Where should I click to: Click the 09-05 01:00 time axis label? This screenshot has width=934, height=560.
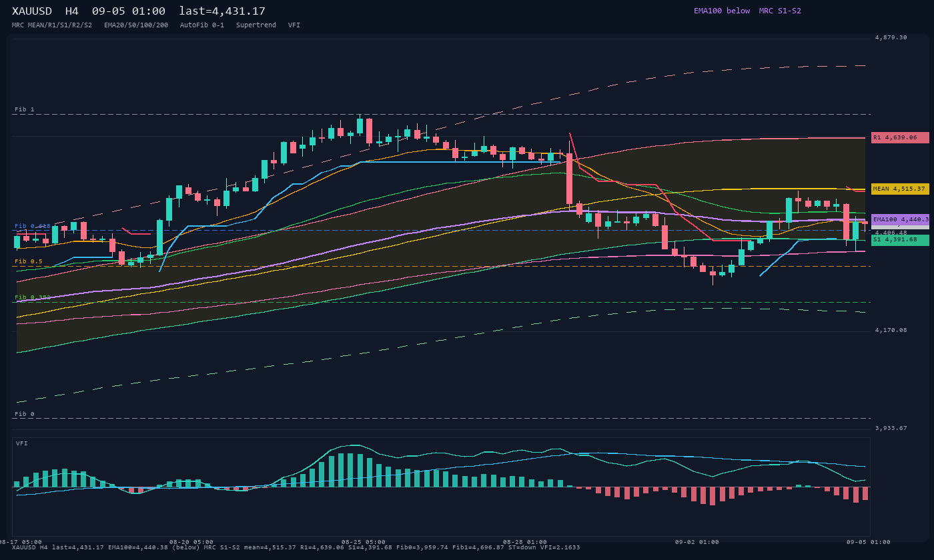click(869, 542)
